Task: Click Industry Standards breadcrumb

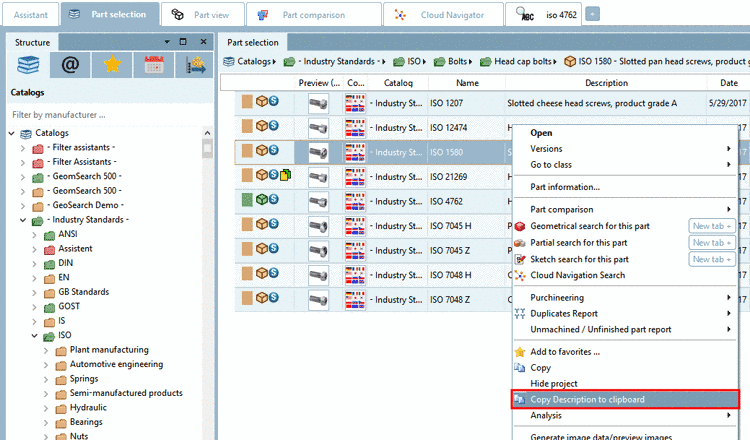Action: (339, 61)
